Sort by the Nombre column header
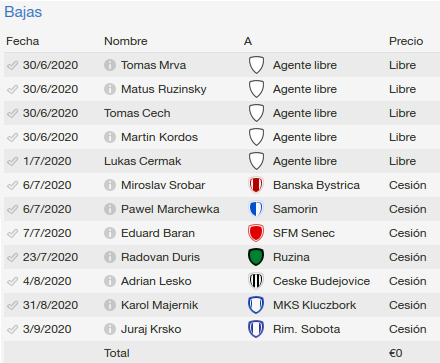440x363 pixels. pyautogui.click(x=126, y=41)
